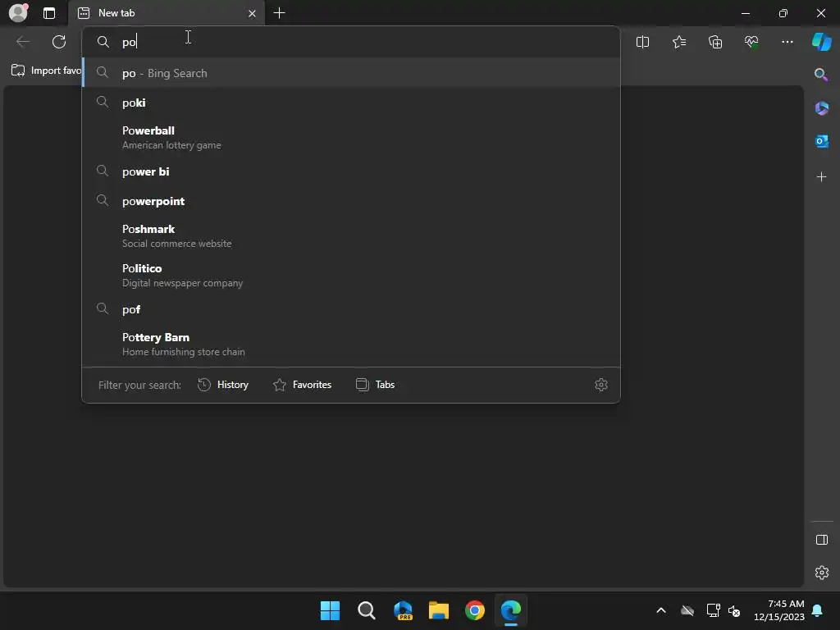Filter search by Favorites

[x=302, y=385]
